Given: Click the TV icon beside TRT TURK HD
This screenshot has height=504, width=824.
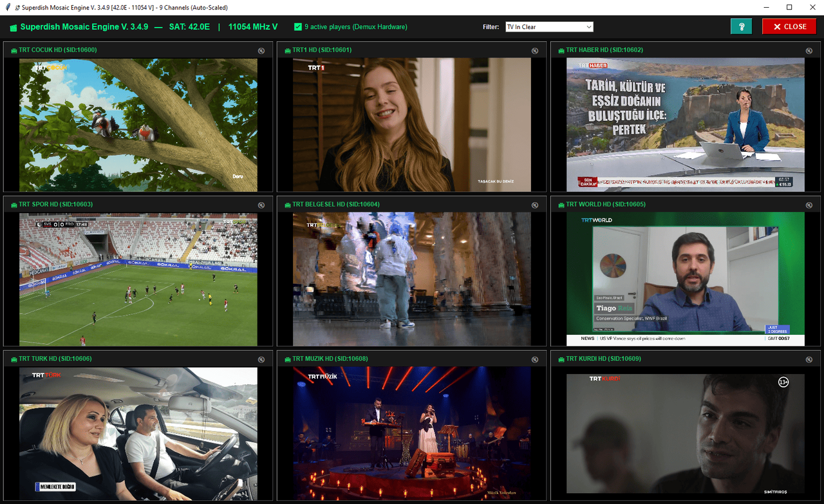Looking at the screenshot, I should coord(13,359).
